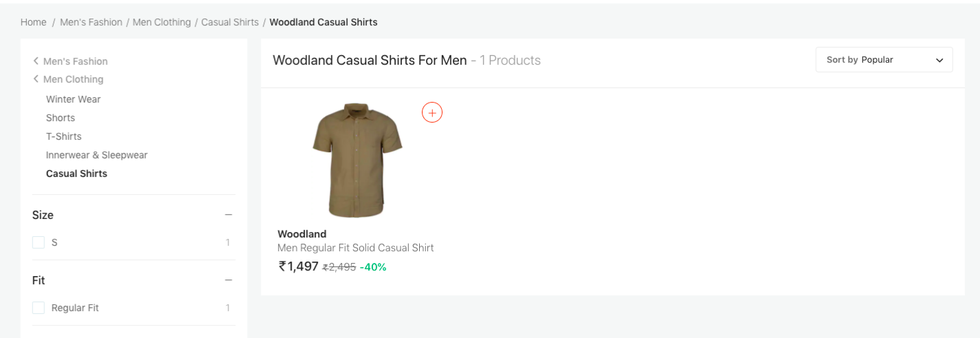Open Men's Fashion breadcrumb link

[91, 22]
